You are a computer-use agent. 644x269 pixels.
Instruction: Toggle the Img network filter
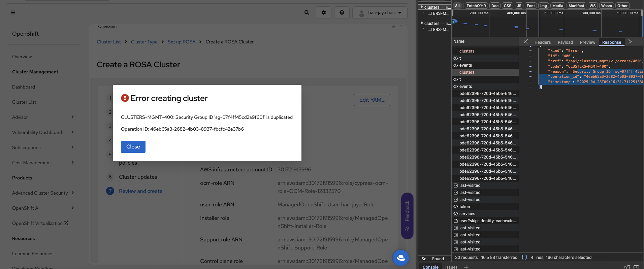click(x=544, y=6)
